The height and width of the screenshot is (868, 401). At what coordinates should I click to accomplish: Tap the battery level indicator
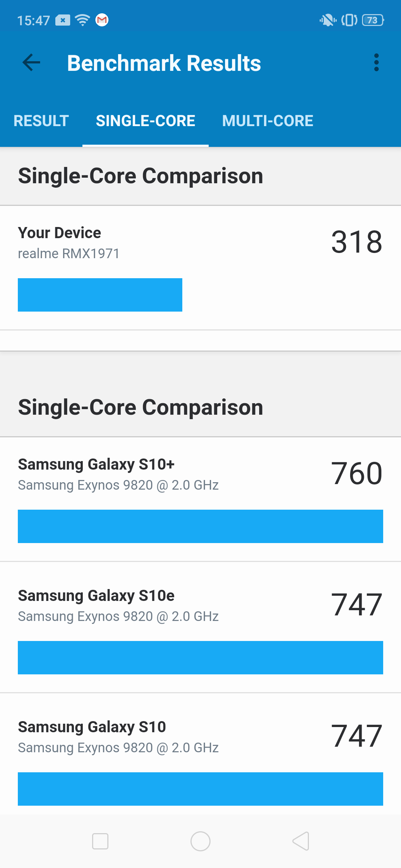tap(373, 20)
